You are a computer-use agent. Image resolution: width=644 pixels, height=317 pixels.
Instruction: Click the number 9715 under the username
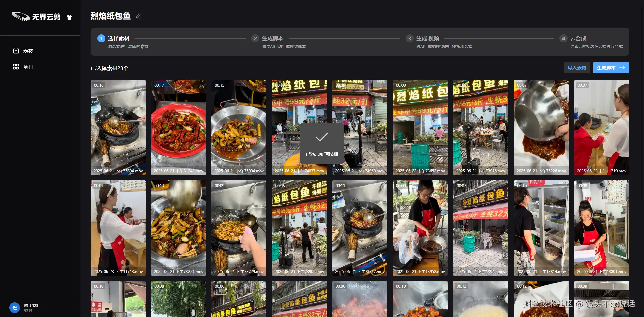click(28, 311)
